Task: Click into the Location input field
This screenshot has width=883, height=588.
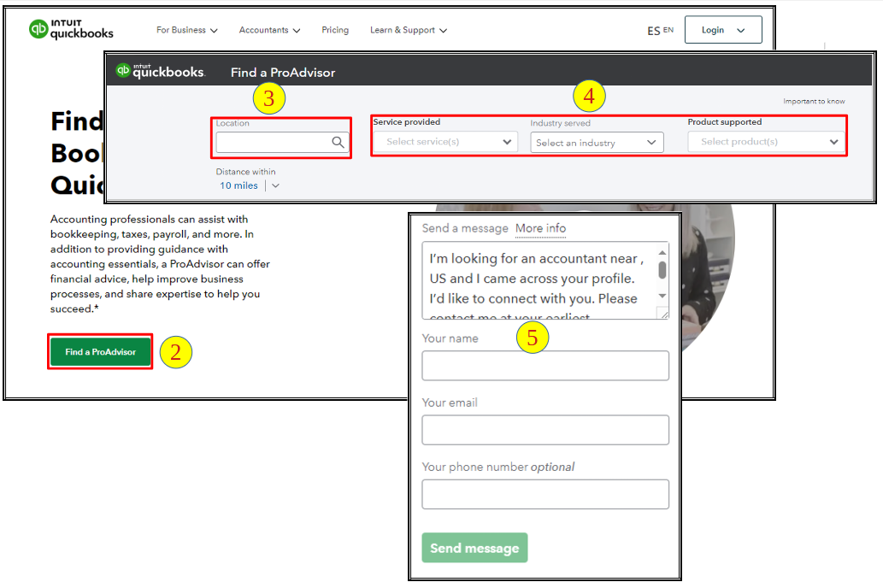Action: 281,142
